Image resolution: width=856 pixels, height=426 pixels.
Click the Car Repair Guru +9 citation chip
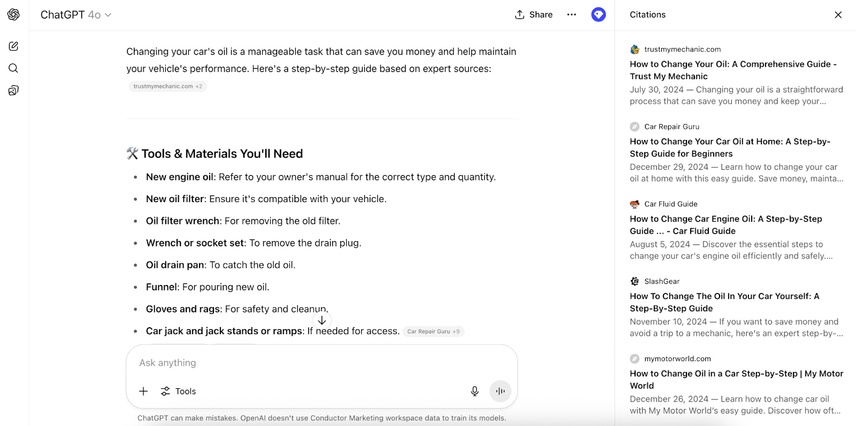click(434, 332)
